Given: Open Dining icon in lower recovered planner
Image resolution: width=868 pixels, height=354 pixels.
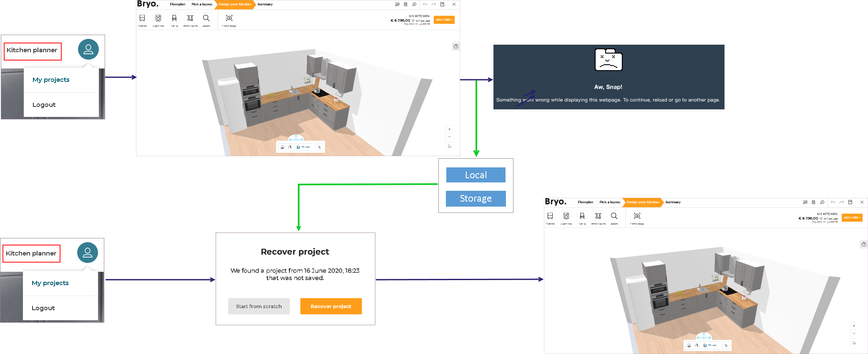Looking at the screenshot, I should (582, 216).
